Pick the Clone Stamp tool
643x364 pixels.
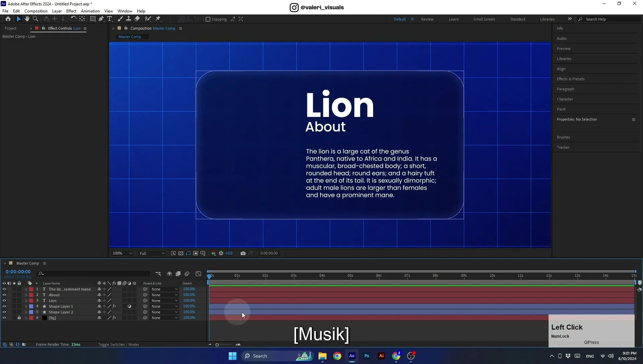click(128, 19)
